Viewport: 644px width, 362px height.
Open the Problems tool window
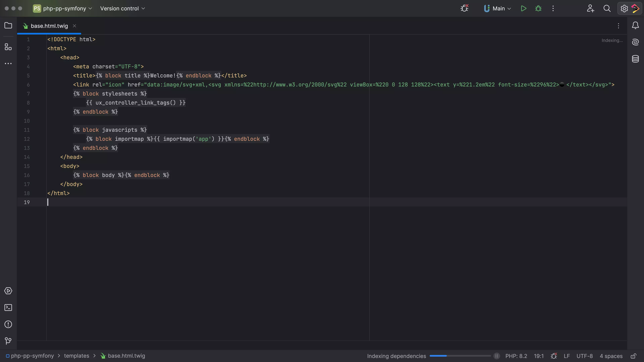(8, 324)
